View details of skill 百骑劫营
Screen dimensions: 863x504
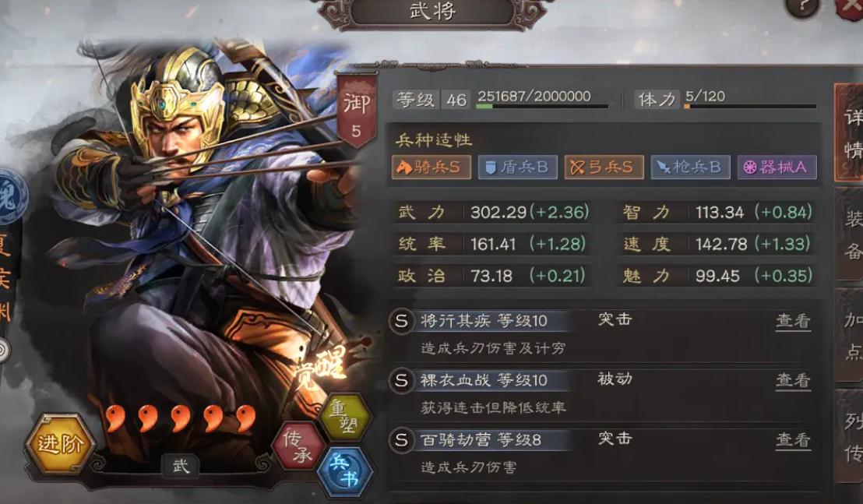(x=793, y=439)
